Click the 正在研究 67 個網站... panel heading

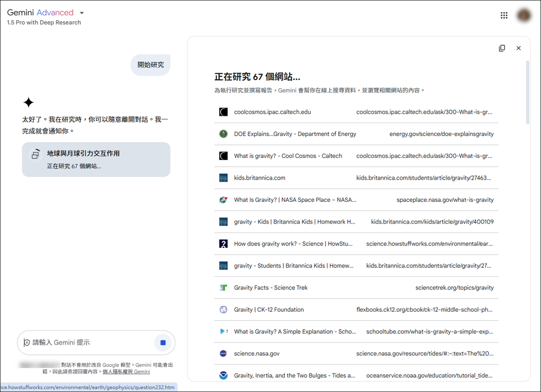pos(257,77)
